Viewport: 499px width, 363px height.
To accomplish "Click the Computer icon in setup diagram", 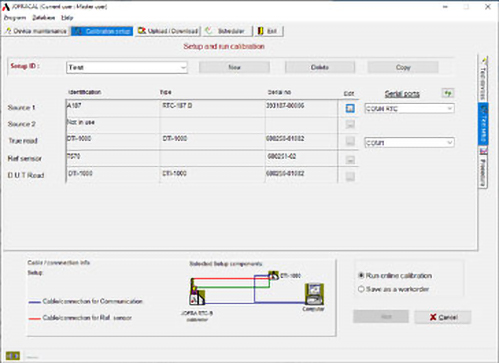I will tap(314, 294).
